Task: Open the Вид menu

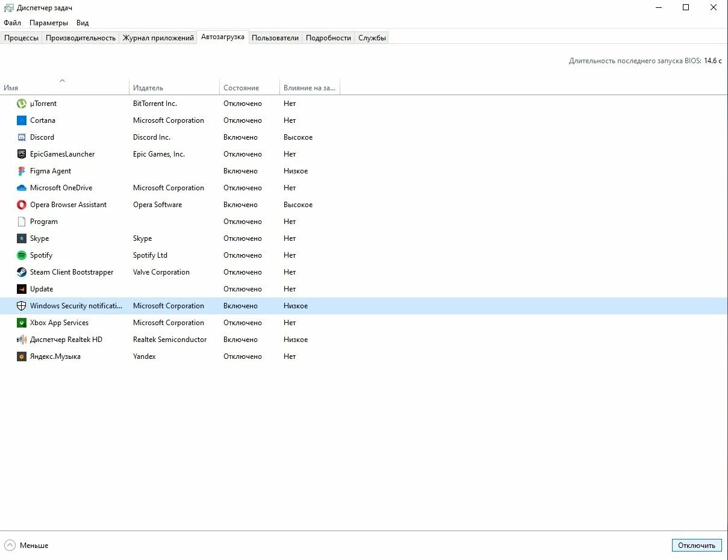Action: click(x=82, y=23)
